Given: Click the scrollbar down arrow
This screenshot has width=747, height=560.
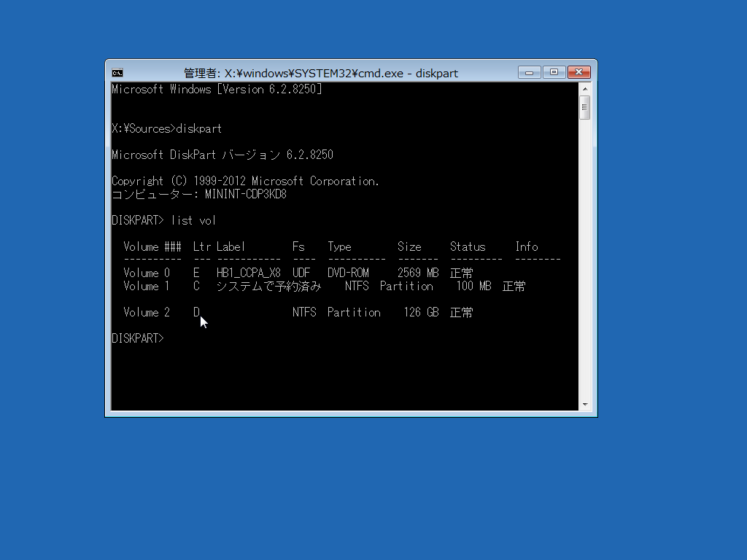Looking at the screenshot, I should coord(585,404).
